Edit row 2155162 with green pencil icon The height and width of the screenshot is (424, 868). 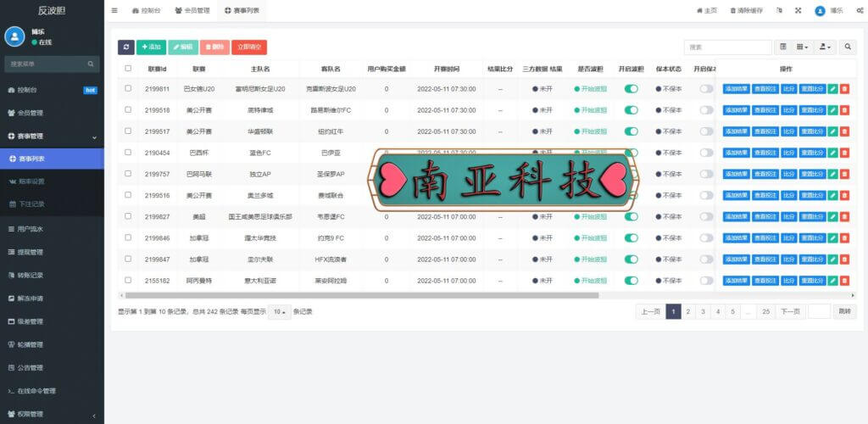coord(833,281)
